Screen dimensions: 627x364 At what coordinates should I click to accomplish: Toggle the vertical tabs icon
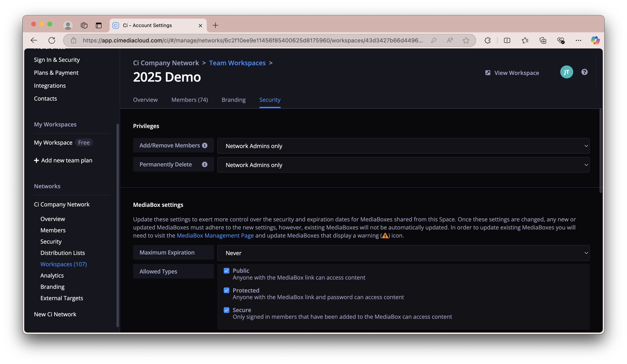99,25
